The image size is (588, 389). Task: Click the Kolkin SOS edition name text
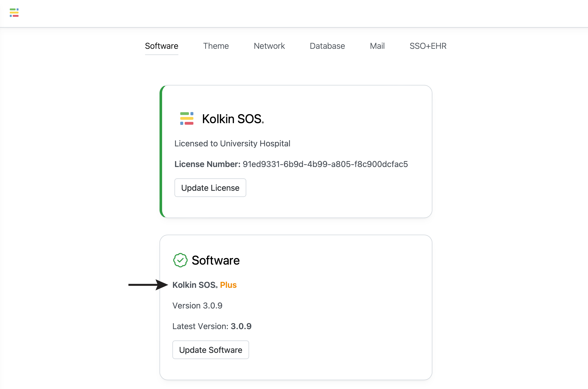click(195, 285)
